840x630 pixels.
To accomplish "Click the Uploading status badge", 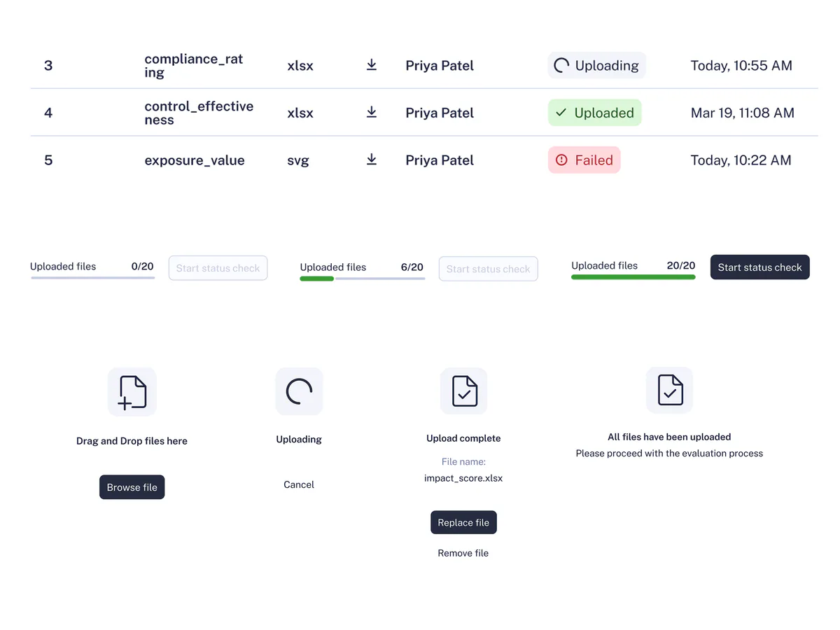I will [596, 65].
